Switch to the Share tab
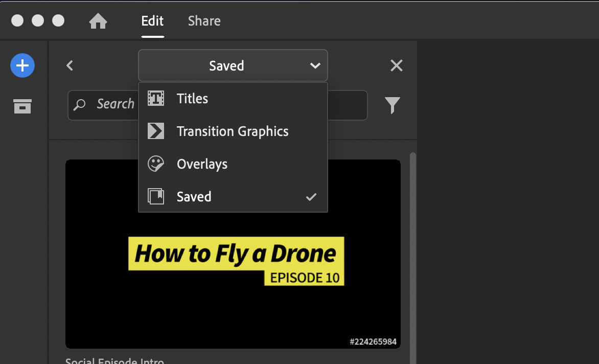The width and height of the screenshot is (599, 364). coord(204,21)
